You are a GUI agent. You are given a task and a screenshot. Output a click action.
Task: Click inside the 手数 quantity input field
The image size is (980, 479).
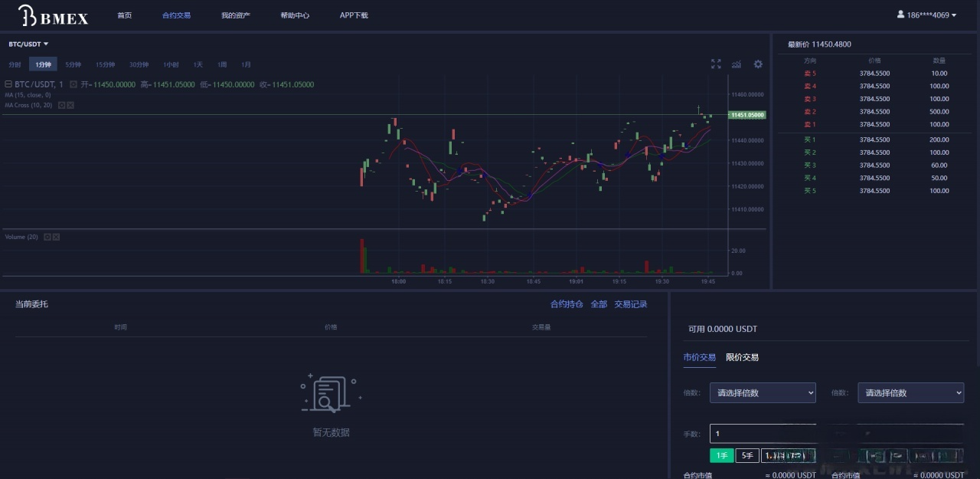pyautogui.click(x=762, y=434)
